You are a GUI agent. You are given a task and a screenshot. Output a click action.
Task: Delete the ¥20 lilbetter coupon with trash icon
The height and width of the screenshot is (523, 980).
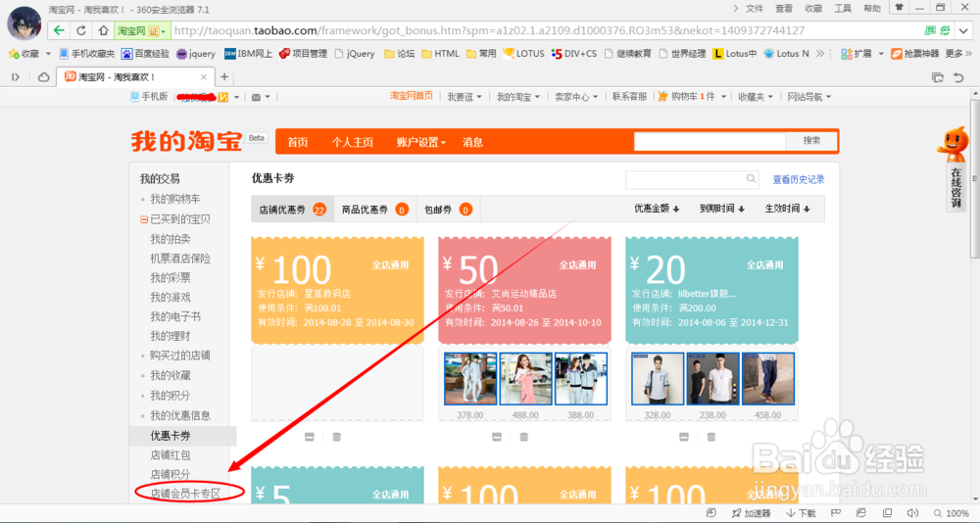coord(711,437)
